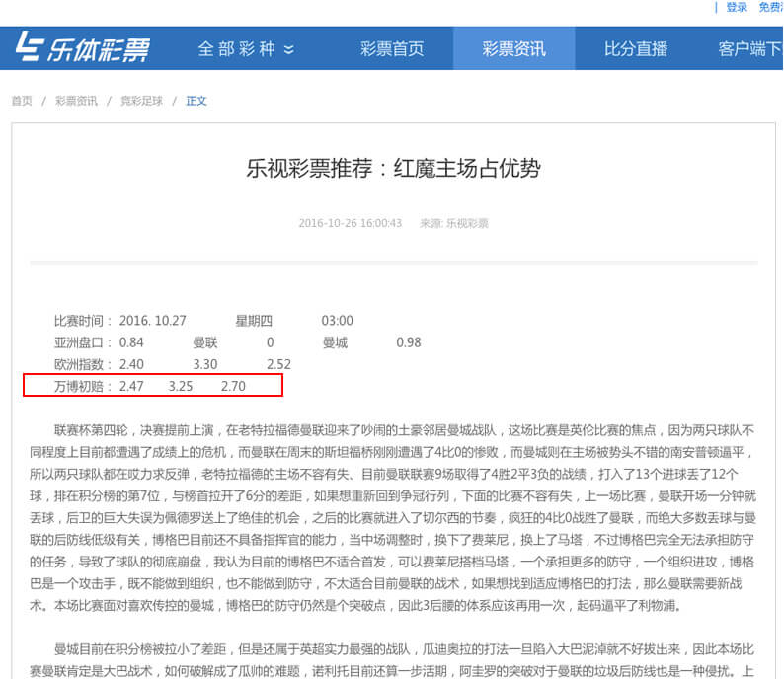
Task: Open the 客户端下载 navigation item
Action: pos(749,48)
